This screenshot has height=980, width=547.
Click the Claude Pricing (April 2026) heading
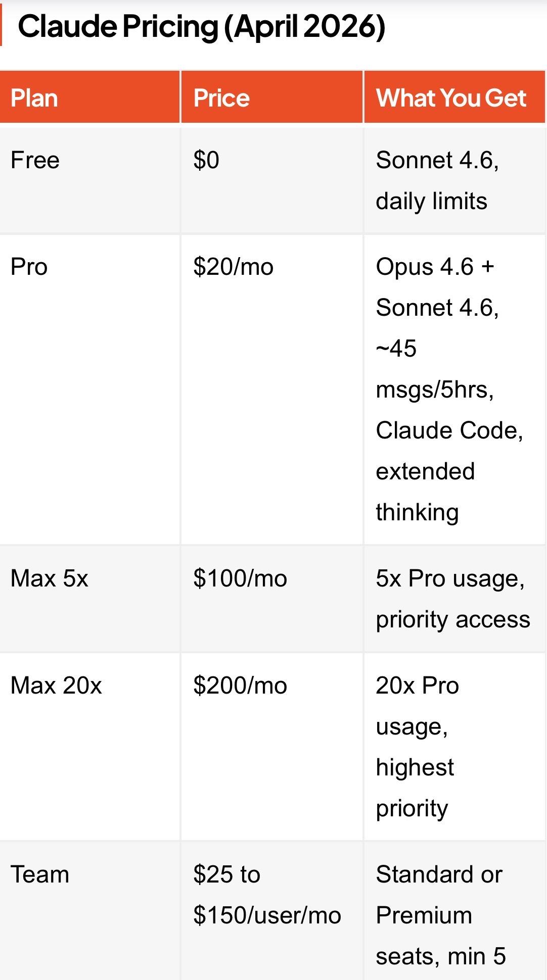pyautogui.click(x=201, y=26)
